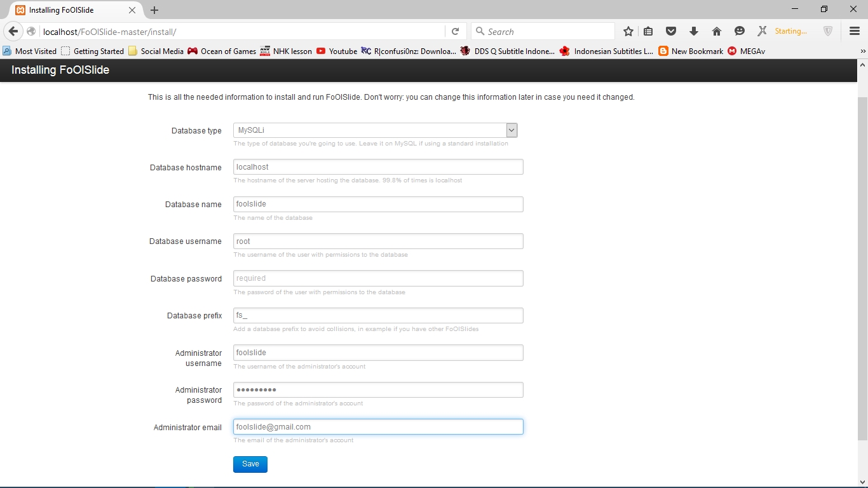
Task: Click the site identity globe icon
Action: pyautogui.click(x=31, y=32)
